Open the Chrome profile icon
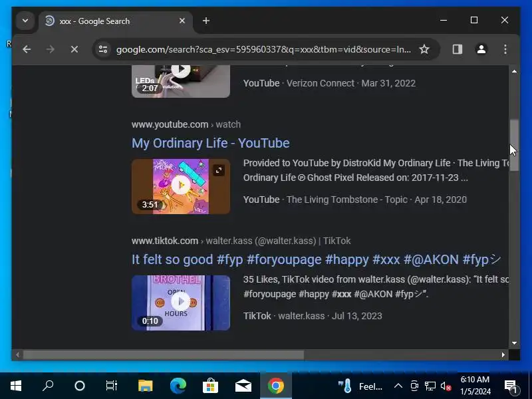This screenshot has width=532, height=399. pyautogui.click(x=481, y=49)
